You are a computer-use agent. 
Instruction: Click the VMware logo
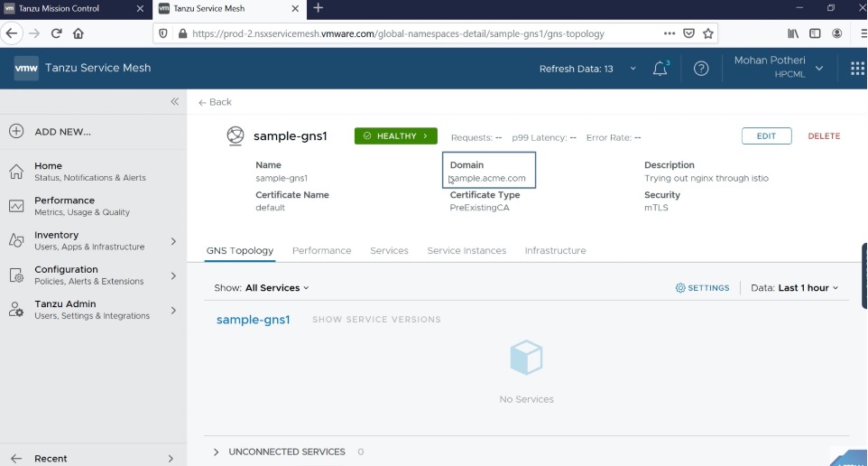coord(26,68)
